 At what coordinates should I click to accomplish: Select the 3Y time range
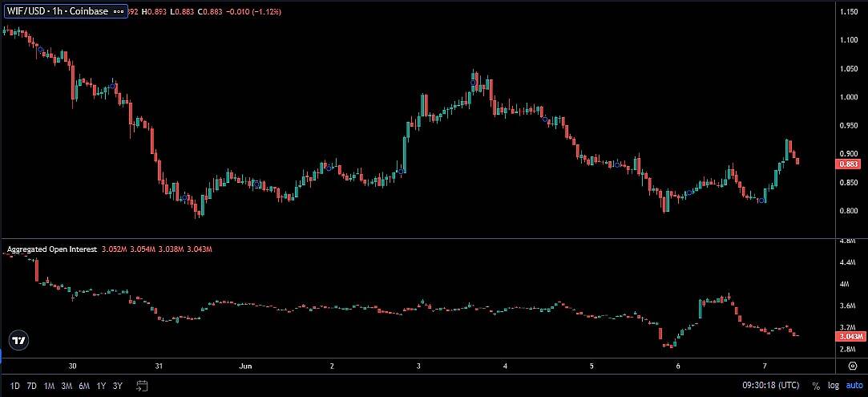point(117,386)
